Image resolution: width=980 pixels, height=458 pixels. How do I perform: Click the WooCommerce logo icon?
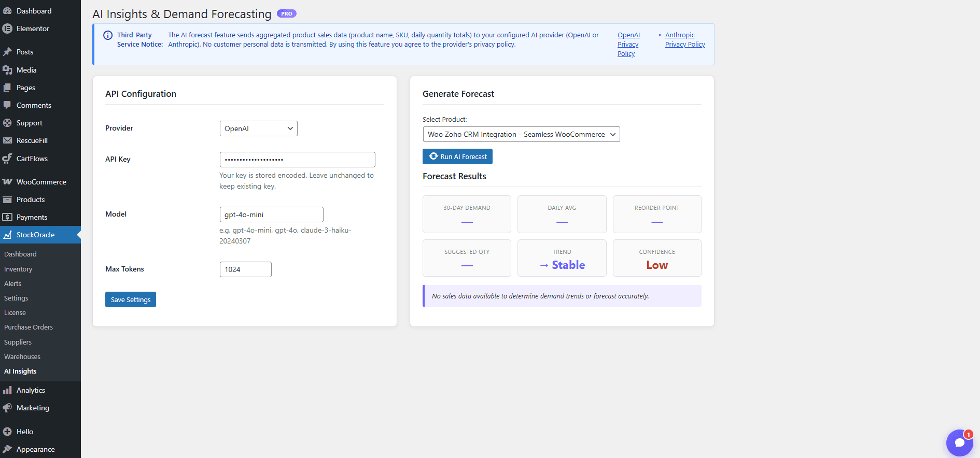(x=7, y=182)
